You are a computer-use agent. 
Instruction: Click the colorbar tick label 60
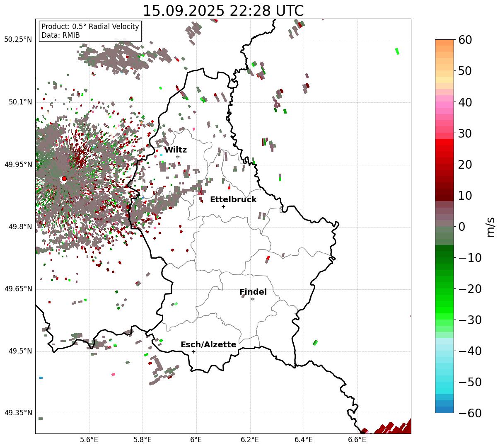click(x=465, y=40)
